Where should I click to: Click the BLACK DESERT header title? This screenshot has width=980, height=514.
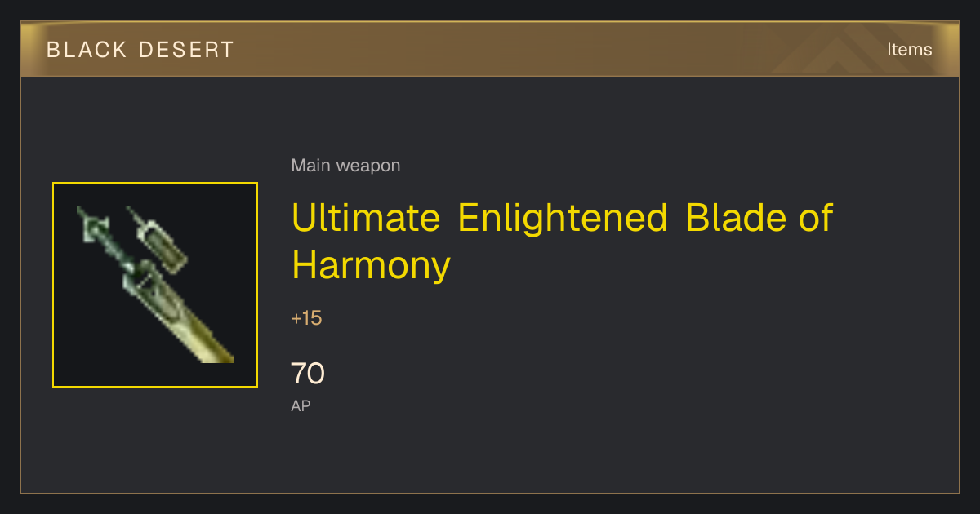(x=140, y=50)
